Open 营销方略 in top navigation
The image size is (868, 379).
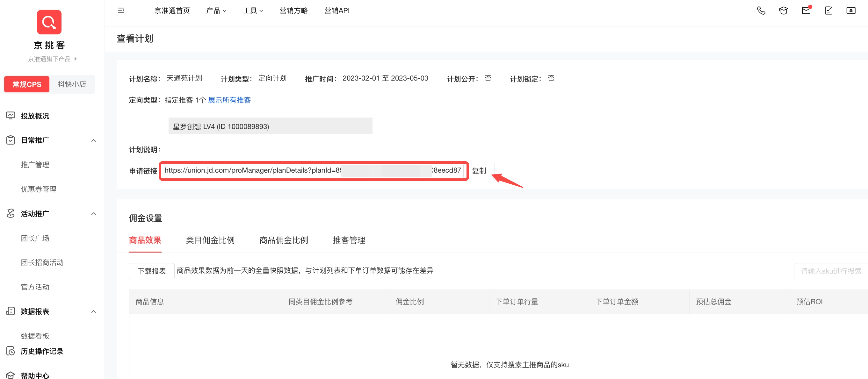click(x=293, y=11)
